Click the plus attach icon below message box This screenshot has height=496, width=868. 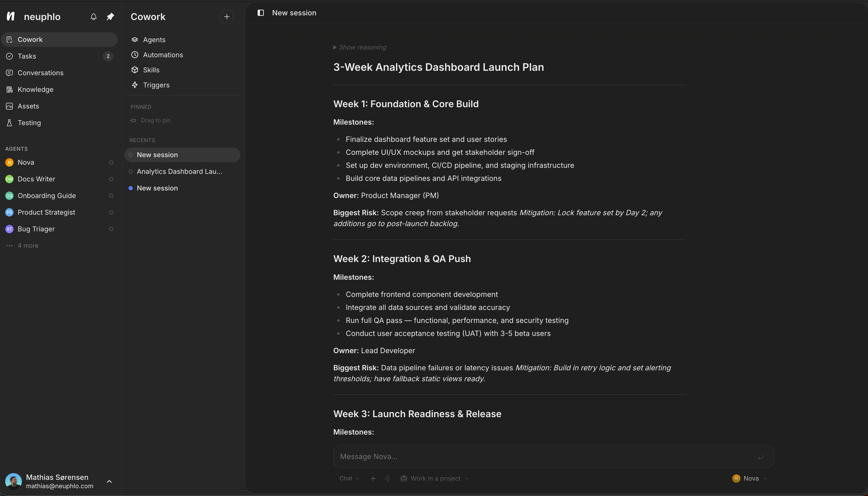pyautogui.click(x=373, y=478)
